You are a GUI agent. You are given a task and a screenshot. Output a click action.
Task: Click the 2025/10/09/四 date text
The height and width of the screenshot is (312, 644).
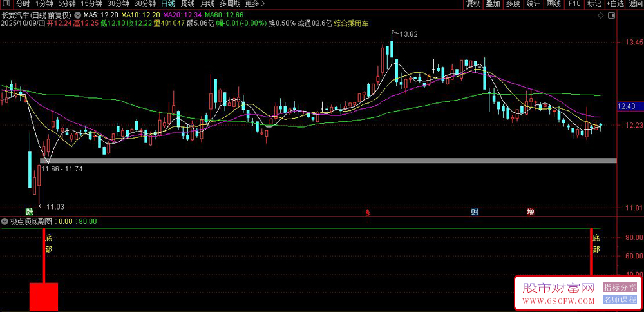(23, 23)
